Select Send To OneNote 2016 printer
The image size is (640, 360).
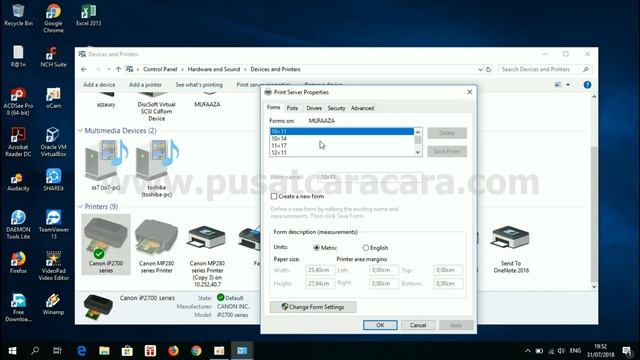tap(511, 249)
